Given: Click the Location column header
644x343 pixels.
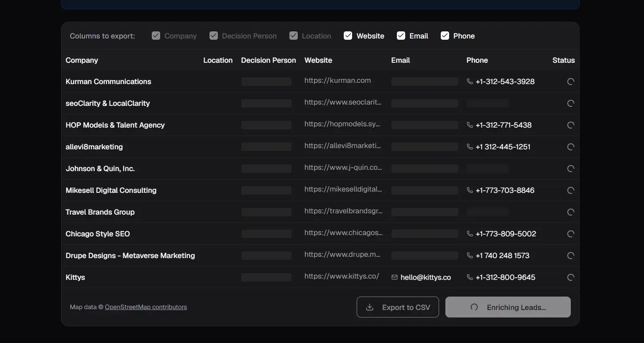Looking at the screenshot, I should 218,60.
